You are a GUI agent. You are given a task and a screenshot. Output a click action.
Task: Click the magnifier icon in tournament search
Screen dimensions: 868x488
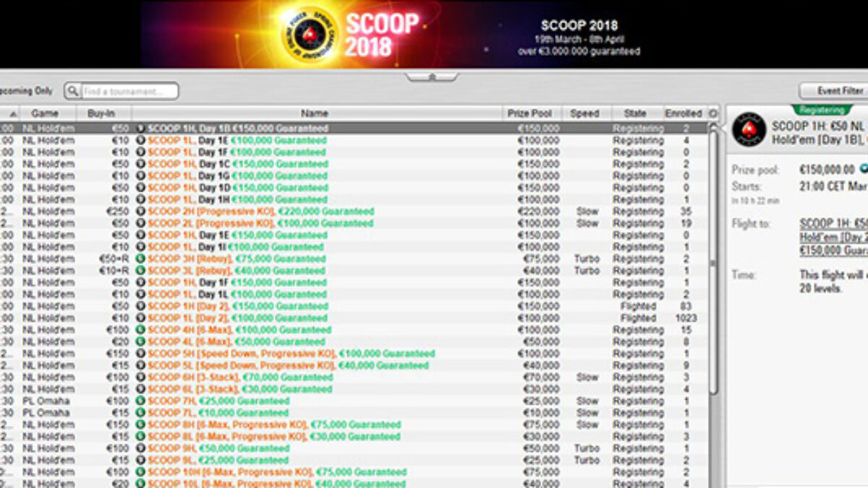pos(73,92)
